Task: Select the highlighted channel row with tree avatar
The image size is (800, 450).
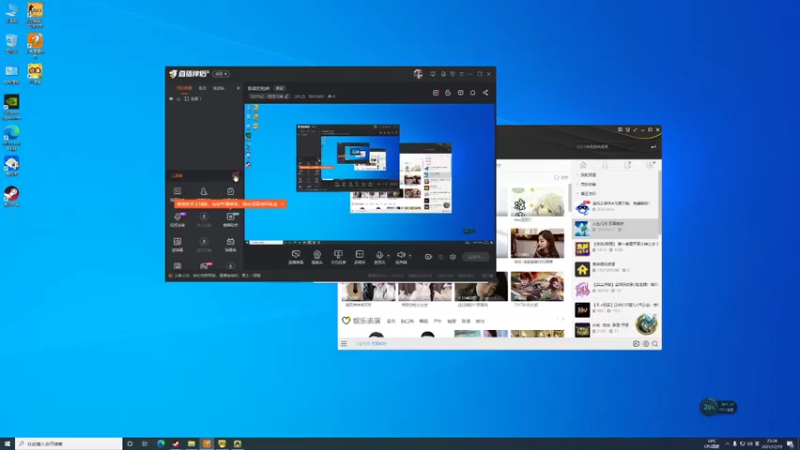Action: 615,229
